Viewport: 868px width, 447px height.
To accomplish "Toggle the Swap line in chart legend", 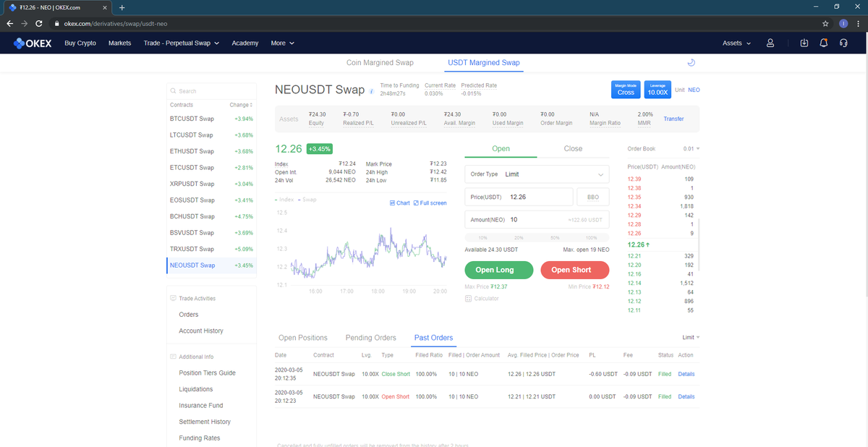I will point(309,199).
